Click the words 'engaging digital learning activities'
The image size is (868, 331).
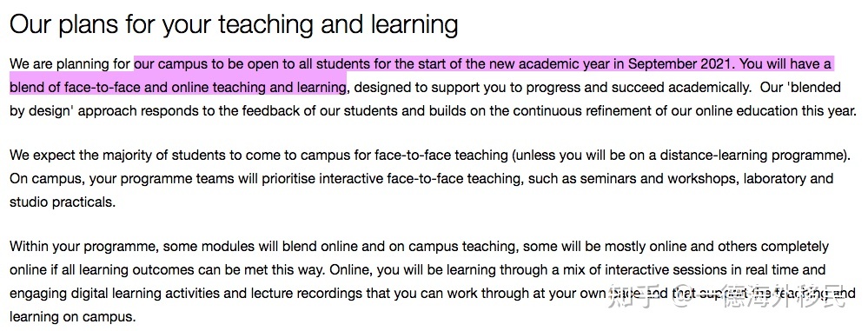[x=117, y=294]
